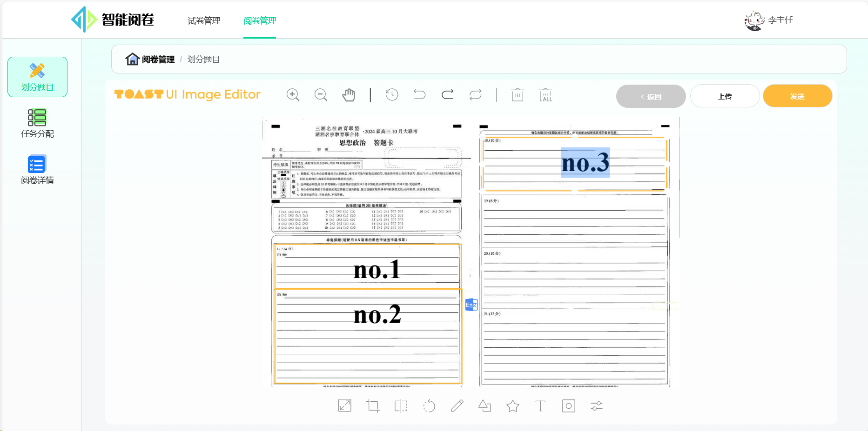Reset the image with the loop arrows icon
Viewport: 868px width, 431px height.
[x=475, y=95]
